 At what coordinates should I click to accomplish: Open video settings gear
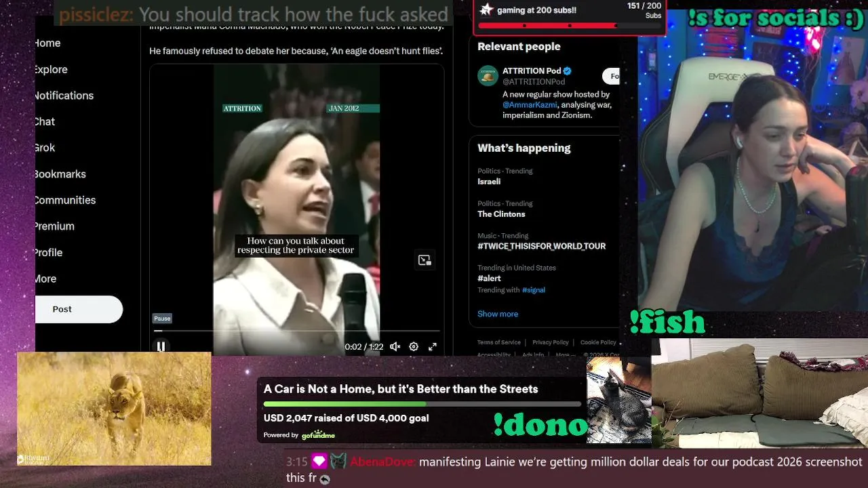414,346
